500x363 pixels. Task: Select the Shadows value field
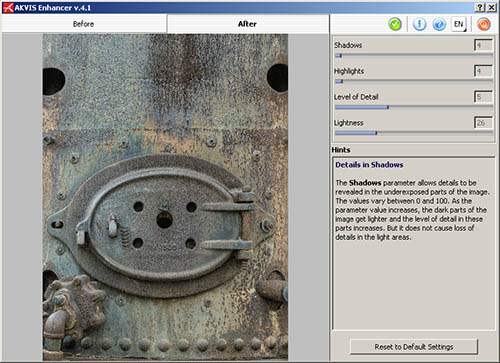[x=483, y=45]
